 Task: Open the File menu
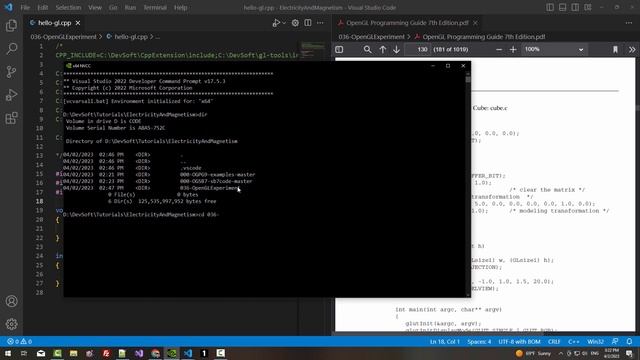click(25, 7)
